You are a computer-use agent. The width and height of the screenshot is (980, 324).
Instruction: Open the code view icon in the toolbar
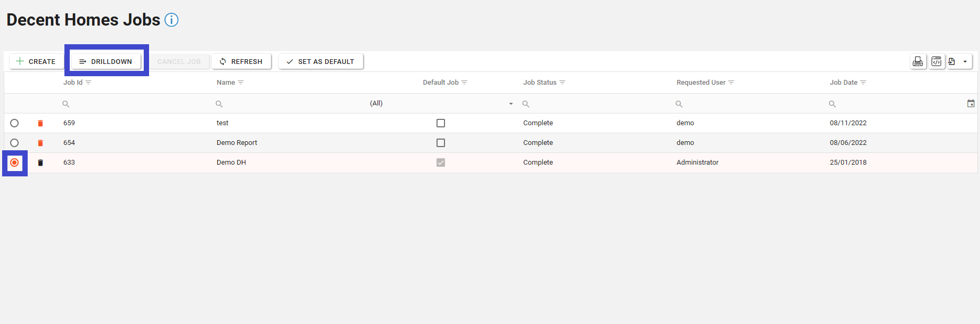coord(936,61)
